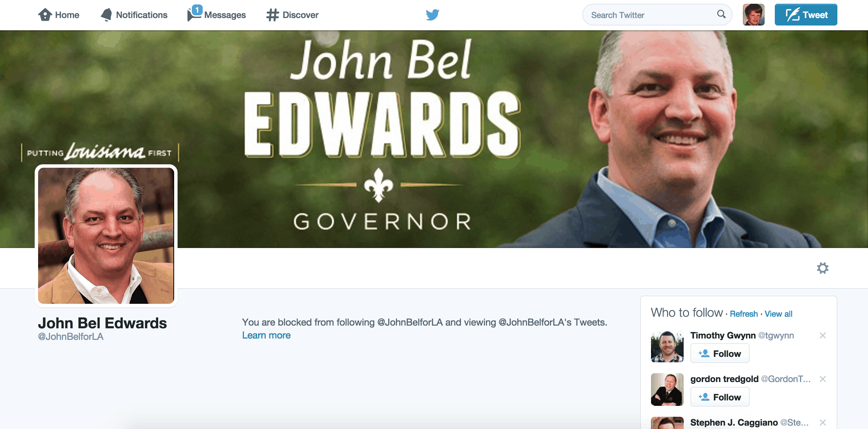Viewport: 868px width, 429px height.
Task: Open the profile gear settings menu
Action: pos(822,268)
